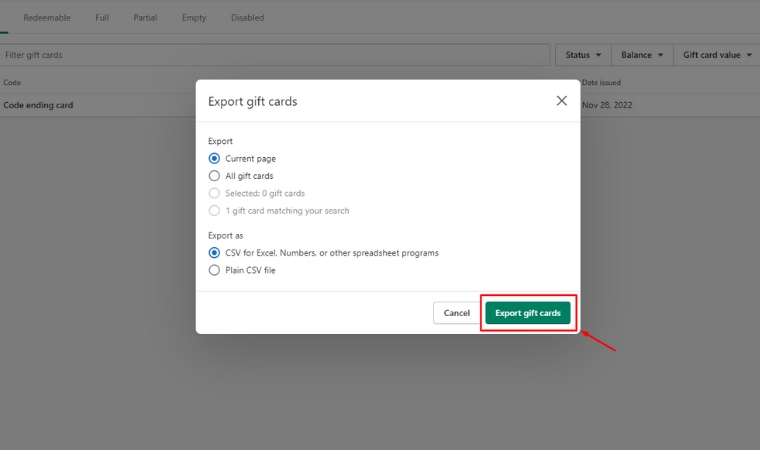Open the Status filter dropdown
Screen dimensions: 760x450
[x=583, y=55]
